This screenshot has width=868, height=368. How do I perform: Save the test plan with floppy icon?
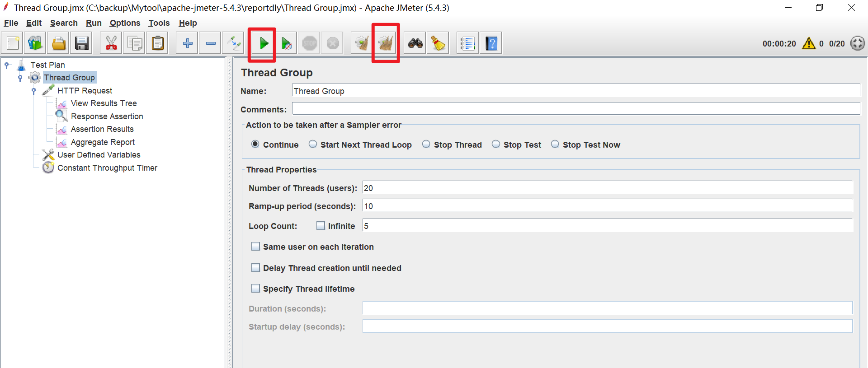(82, 43)
